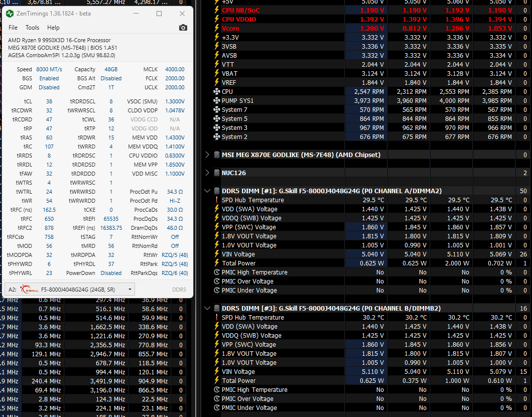532x417 pixels.
Task: Open the Help menu in ZenTimings
Action: 53,28
